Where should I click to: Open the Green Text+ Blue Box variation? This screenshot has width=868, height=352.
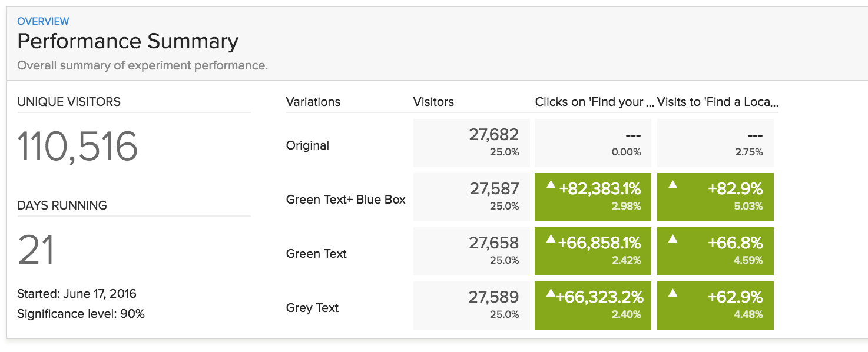point(346,200)
